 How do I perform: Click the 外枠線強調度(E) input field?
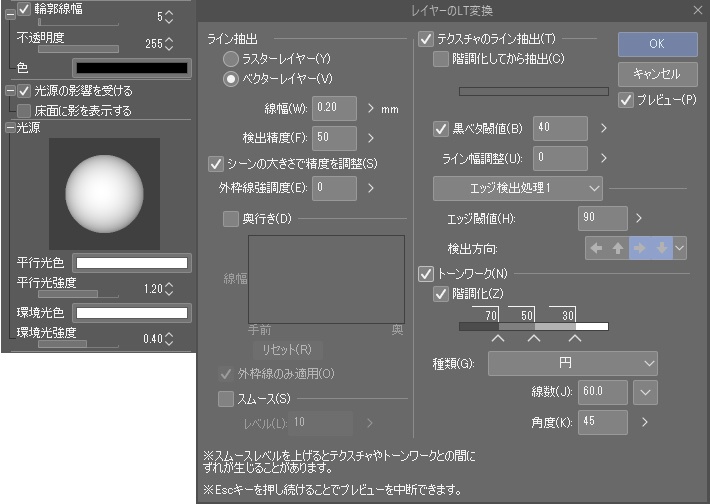click(334, 188)
